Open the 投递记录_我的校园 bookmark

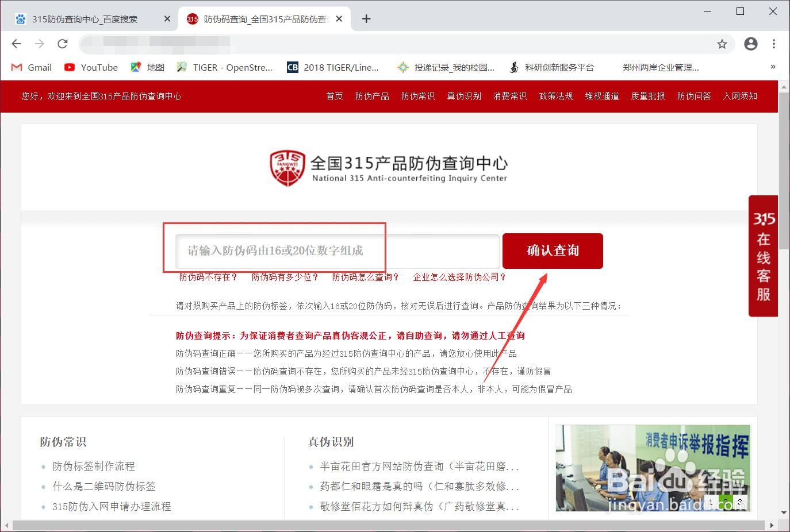coord(446,67)
